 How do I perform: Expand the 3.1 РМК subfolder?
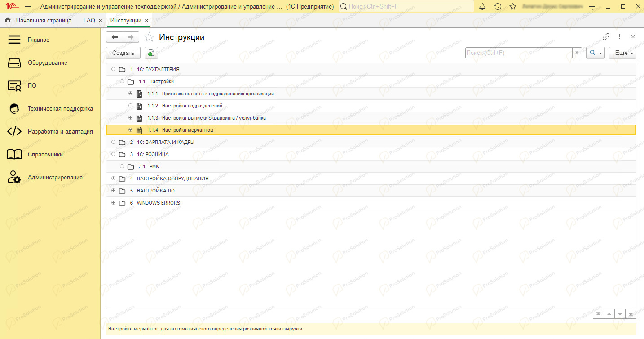[122, 166]
